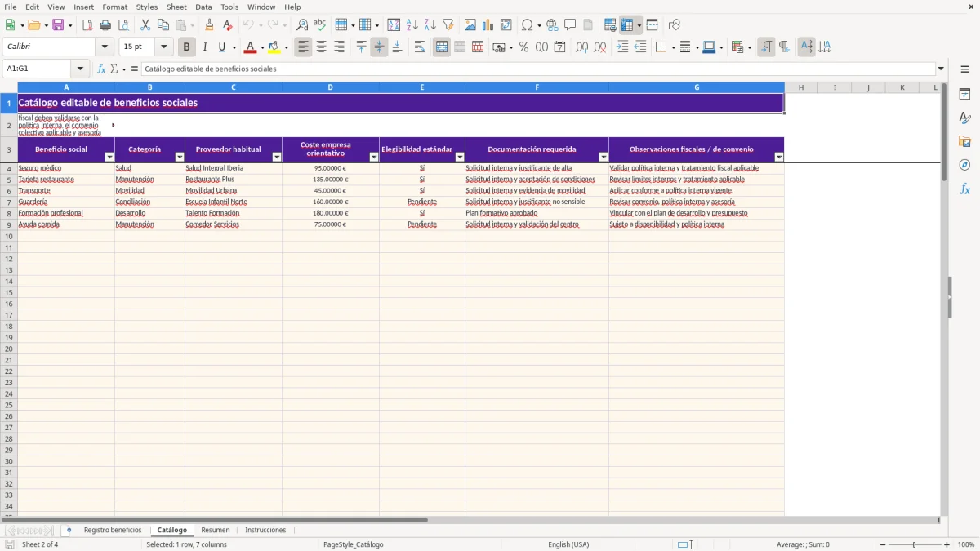The image size is (980, 551).
Task: Open the Gallery sidebar panel
Action: (x=964, y=142)
